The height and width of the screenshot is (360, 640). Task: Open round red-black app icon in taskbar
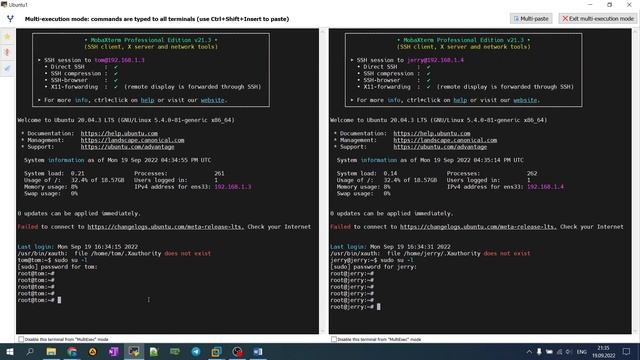237,351
